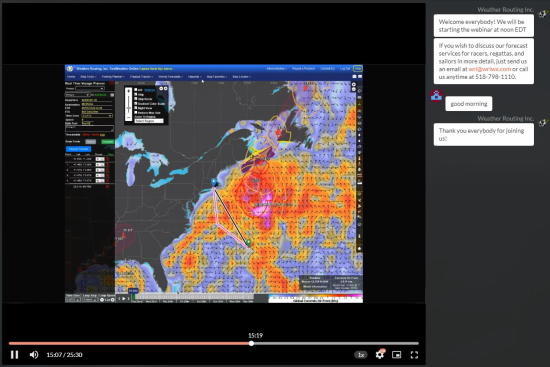Click the chat user avatar icon

[x=436, y=95]
